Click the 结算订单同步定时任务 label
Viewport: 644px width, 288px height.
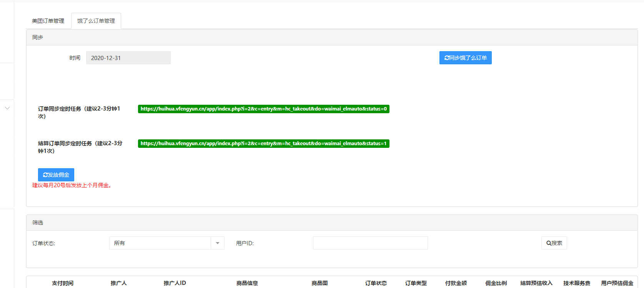[80, 147]
